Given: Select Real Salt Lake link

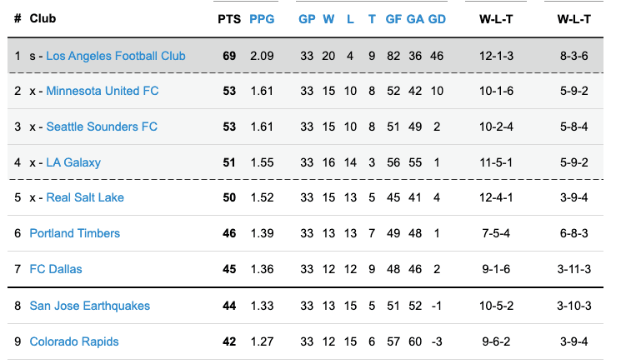Looking at the screenshot, I should tap(84, 198).
